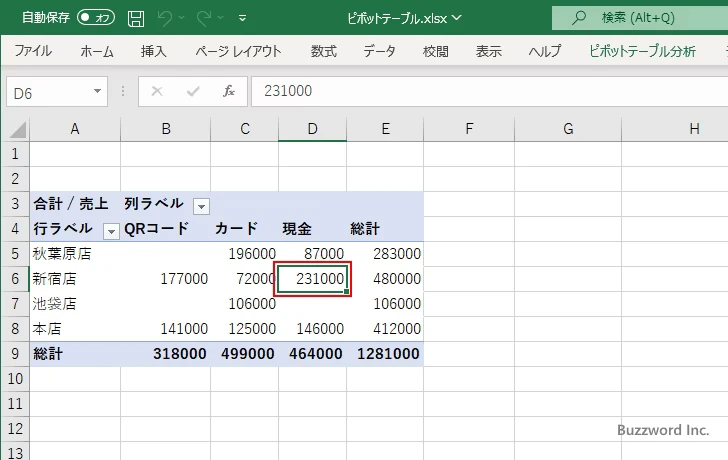Open the 行ラベル filter dropdown

(111, 231)
